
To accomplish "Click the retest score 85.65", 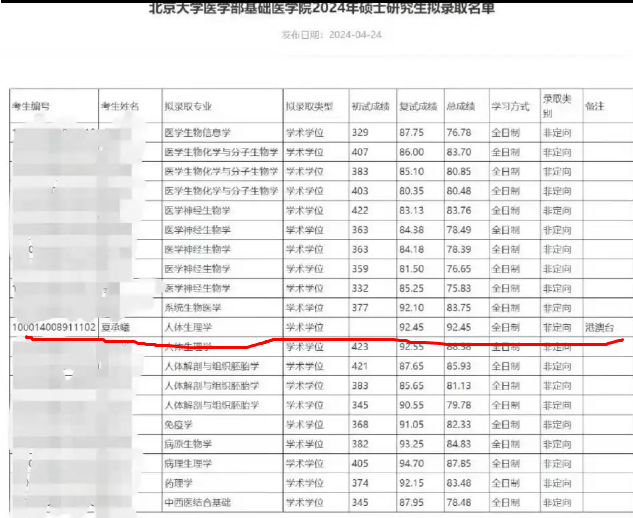I will 411,386.
